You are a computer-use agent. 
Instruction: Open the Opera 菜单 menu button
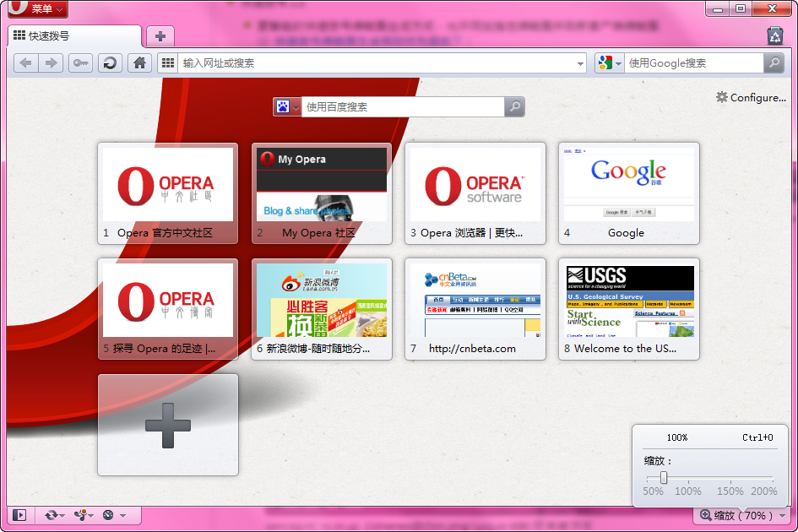coord(38,8)
